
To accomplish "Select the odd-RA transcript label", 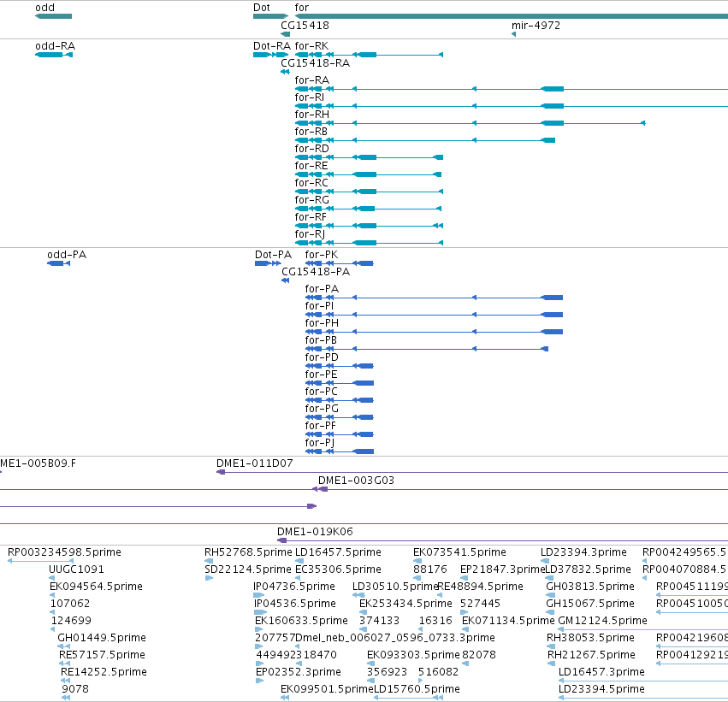I will 56,46.
